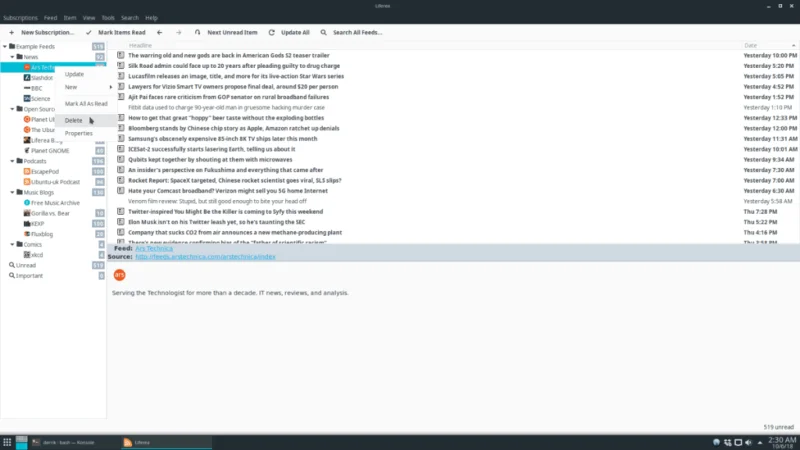Click the Free Music Archive feed icon
The width and height of the screenshot is (800, 450).
27,203
